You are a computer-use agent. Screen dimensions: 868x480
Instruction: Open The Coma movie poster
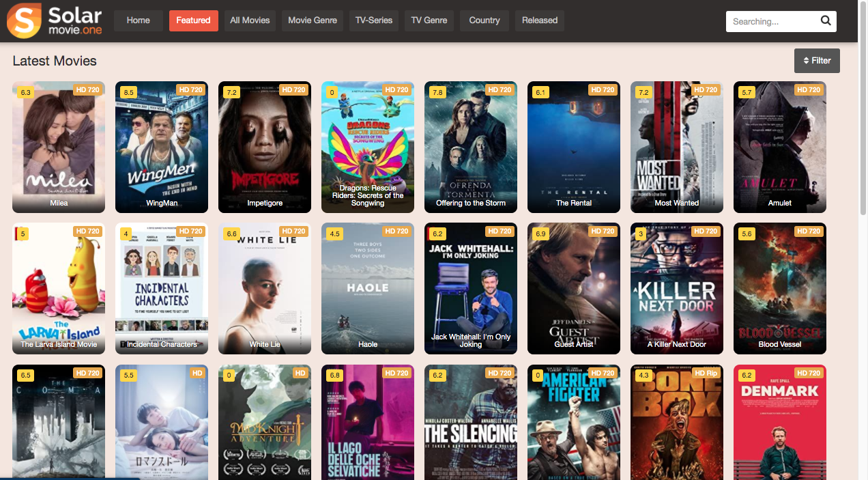(x=59, y=423)
